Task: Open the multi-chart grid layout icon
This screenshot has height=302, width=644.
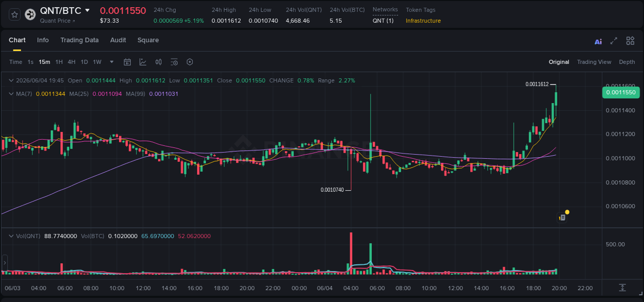Action: 630,41
